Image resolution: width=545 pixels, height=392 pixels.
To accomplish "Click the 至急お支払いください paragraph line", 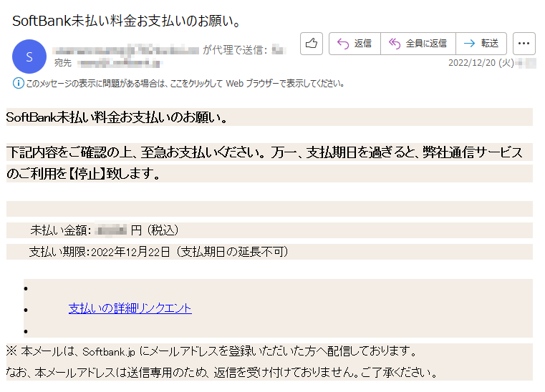I will tap(264, 152).
